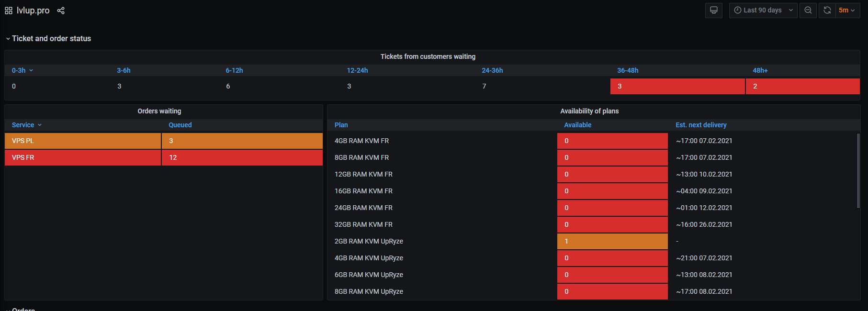Click the share dashboard icon

(x=61, y=11)
